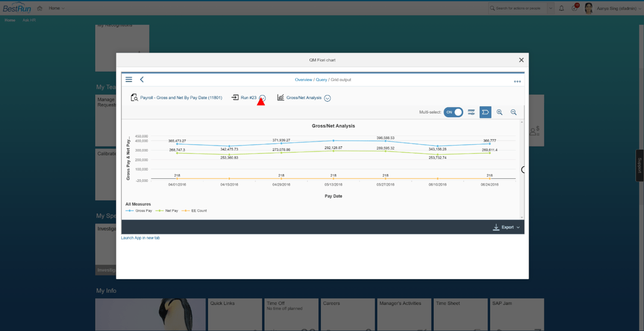
Task: Open chart axis settings icon
Action: click(x=471, y=112)
